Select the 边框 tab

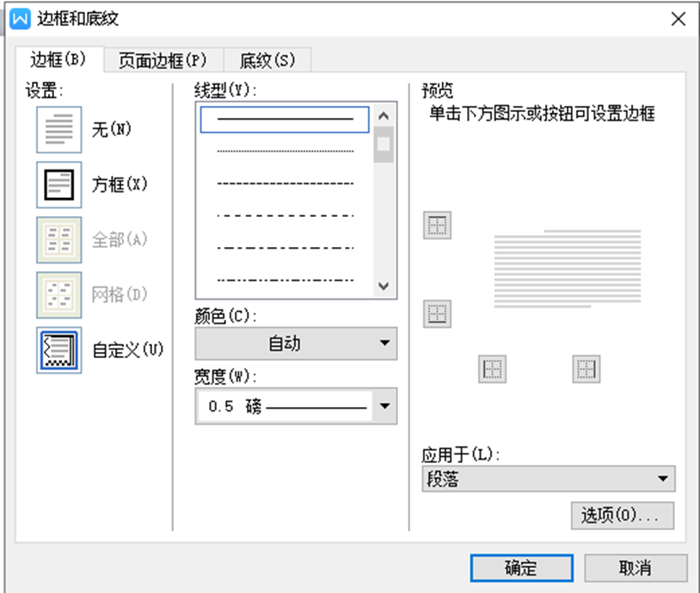[58, 60]
